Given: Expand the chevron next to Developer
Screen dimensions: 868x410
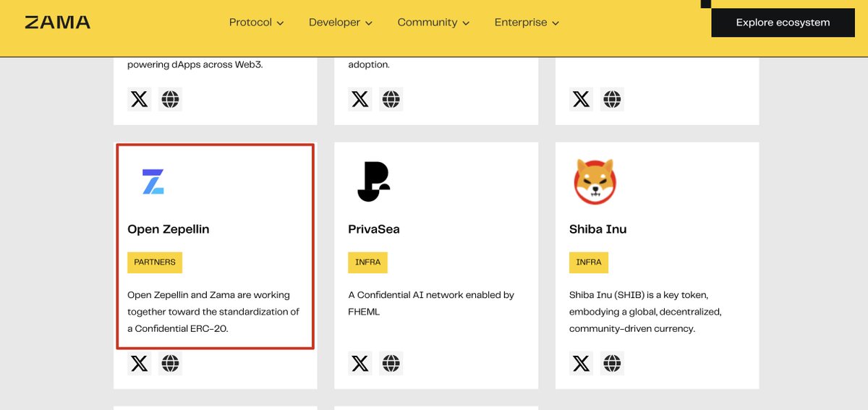Looking at the screenshot, I should tap(369, 23).
